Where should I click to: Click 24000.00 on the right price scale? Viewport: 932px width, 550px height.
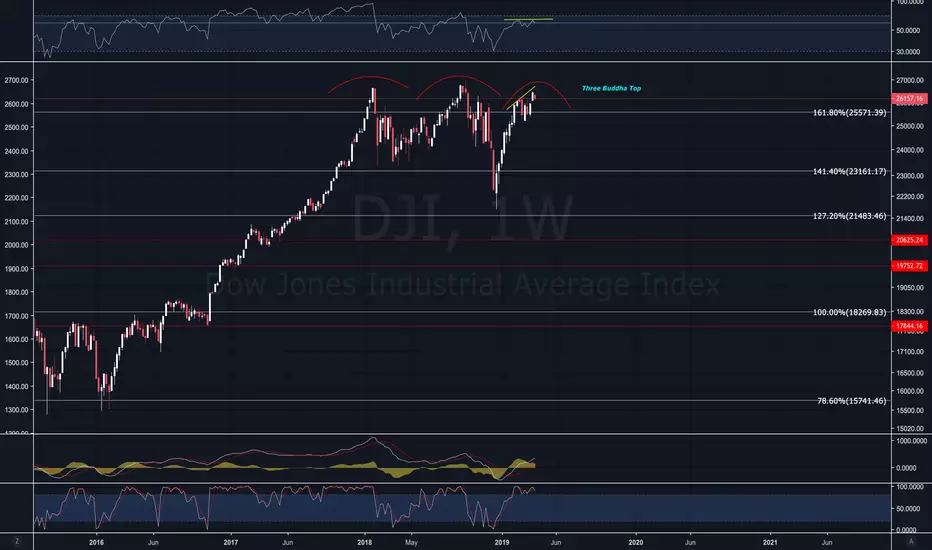point(909,150)
